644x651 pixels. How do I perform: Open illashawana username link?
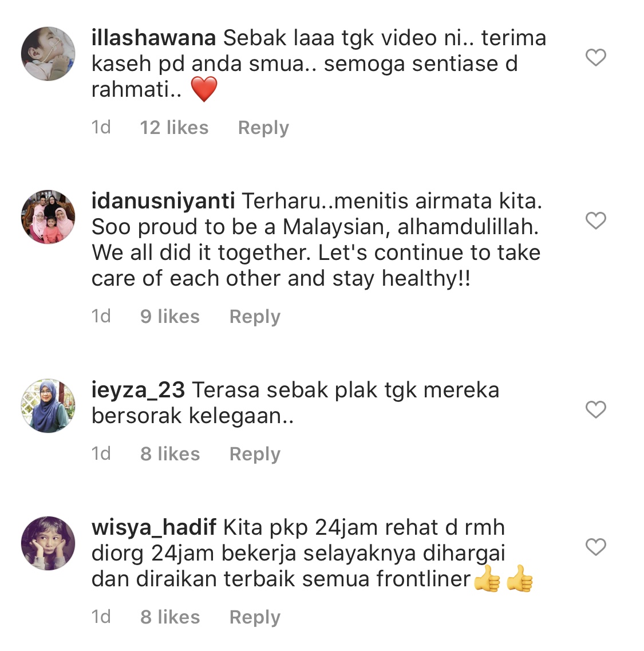[x=153, y=38]
